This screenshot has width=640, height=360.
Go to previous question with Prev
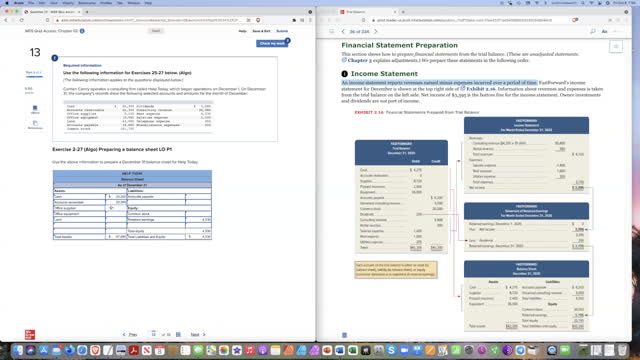[x=130, y=335]
